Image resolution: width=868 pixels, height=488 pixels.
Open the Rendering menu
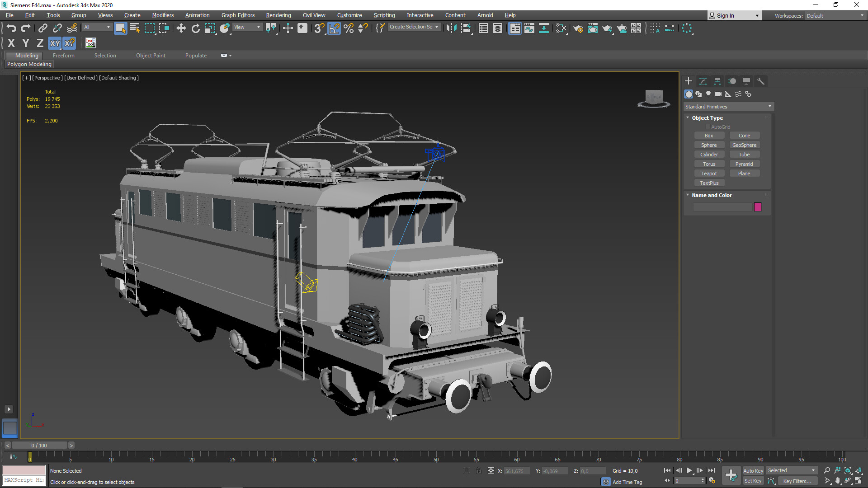point(278,15)
